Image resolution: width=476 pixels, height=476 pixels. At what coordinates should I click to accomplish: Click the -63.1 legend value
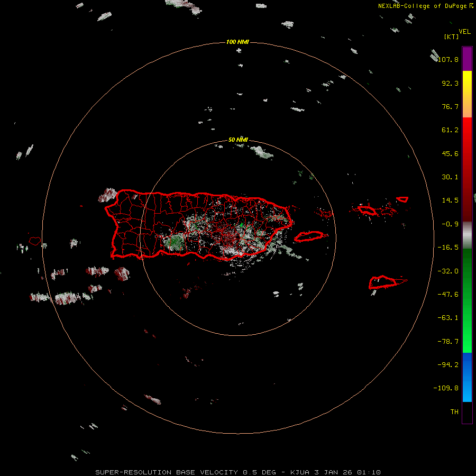(x=448, y=318)
